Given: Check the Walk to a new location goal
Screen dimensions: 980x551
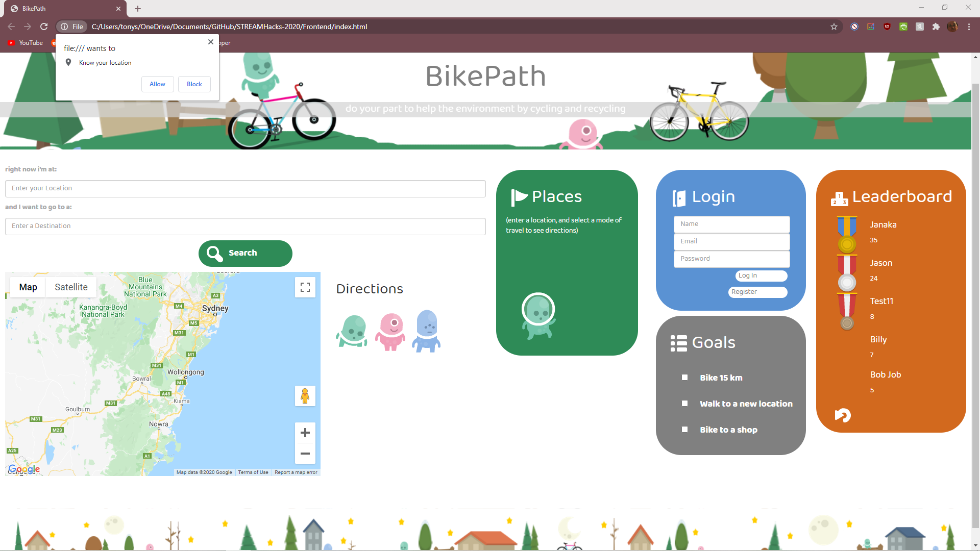Looking at the screenshot, I should click(x=684, y=404).
